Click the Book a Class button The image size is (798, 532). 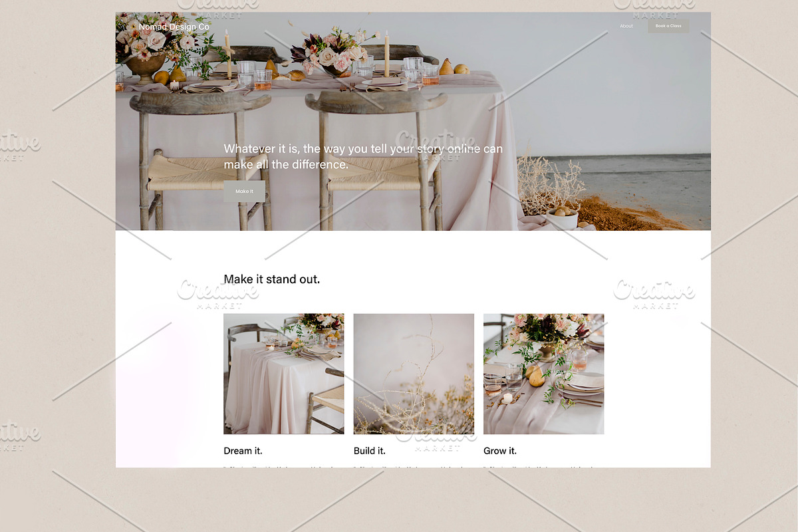pos(668,26)
